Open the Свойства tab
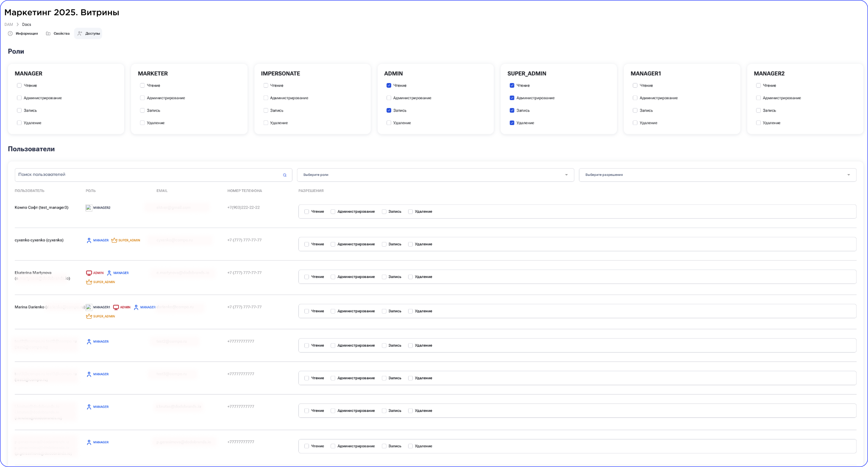868x467 pixels. 58,33
